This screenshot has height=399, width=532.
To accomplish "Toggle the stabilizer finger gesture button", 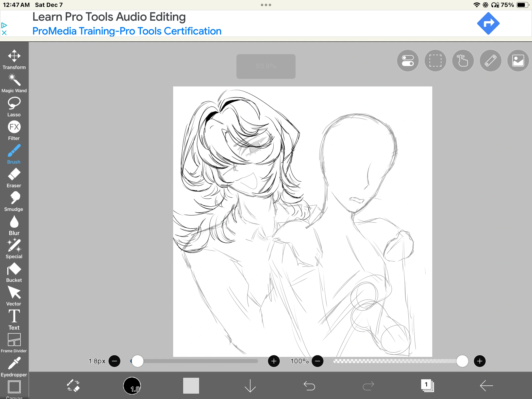I will pos(463,61).
